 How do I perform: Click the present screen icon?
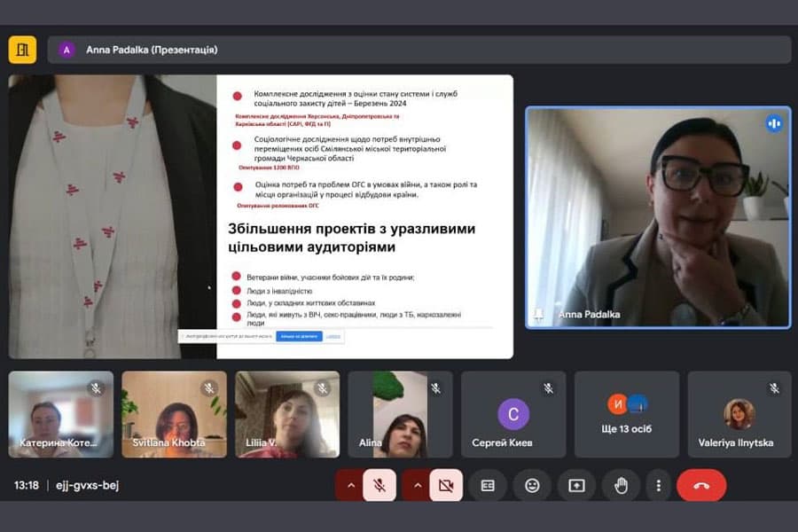click(x=576, y=485)
